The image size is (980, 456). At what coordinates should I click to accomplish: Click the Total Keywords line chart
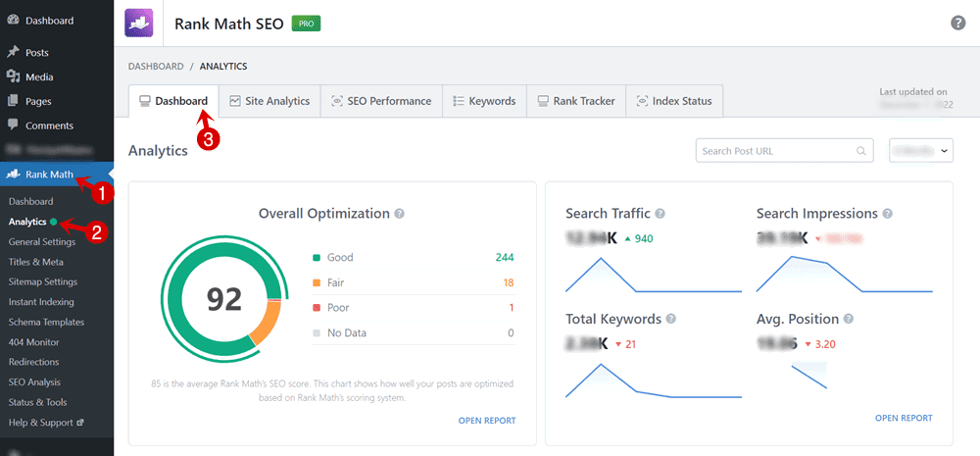tap(653, 380)
